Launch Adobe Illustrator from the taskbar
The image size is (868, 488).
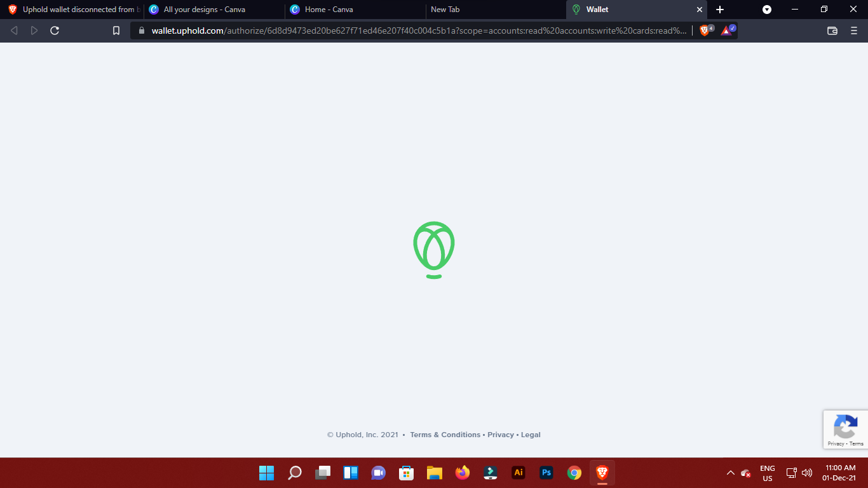(x=519, y=473)
